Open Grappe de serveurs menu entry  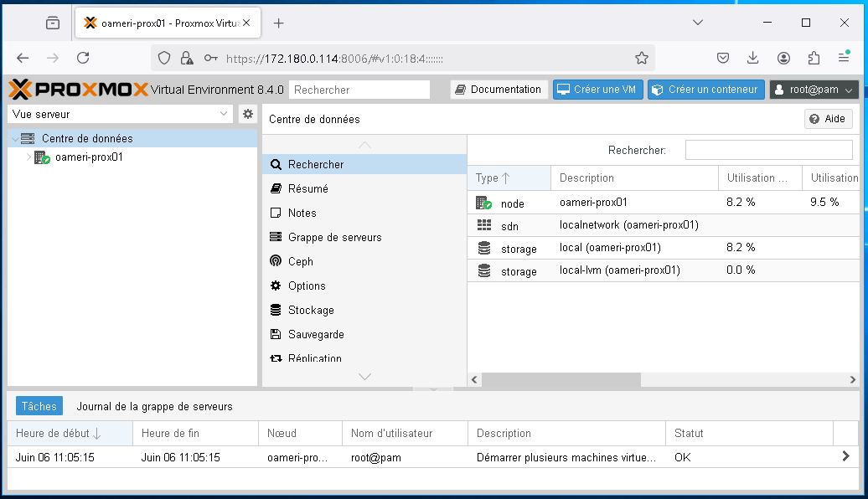pyautogui.click(x=364, y=237)
